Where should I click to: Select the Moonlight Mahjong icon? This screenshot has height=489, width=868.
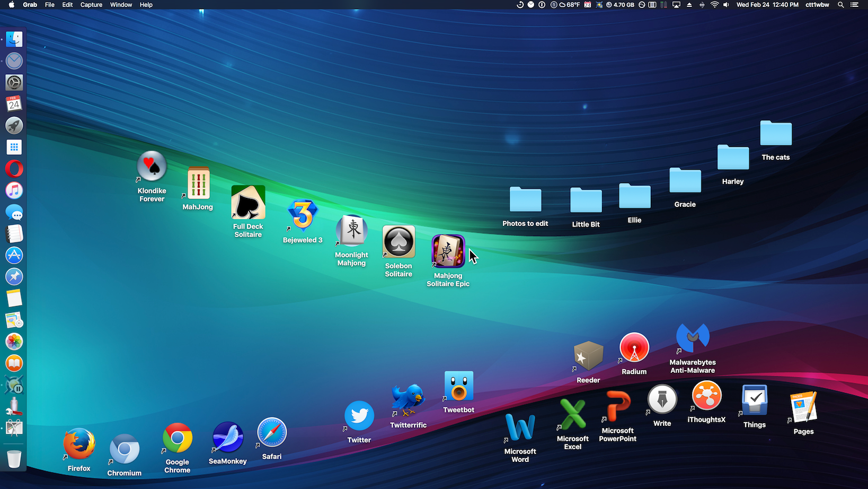pos(352,231)
